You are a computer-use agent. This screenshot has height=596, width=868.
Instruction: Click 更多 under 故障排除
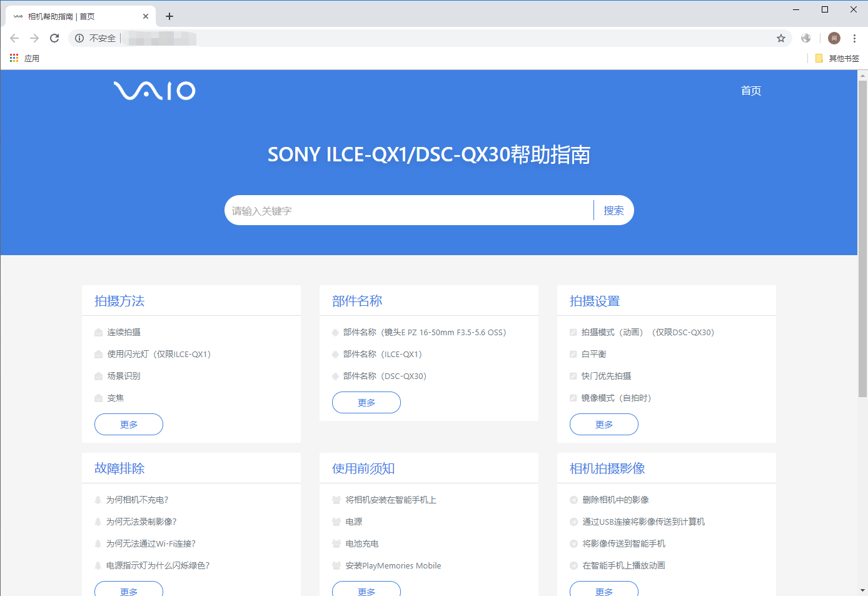[129, 590]
